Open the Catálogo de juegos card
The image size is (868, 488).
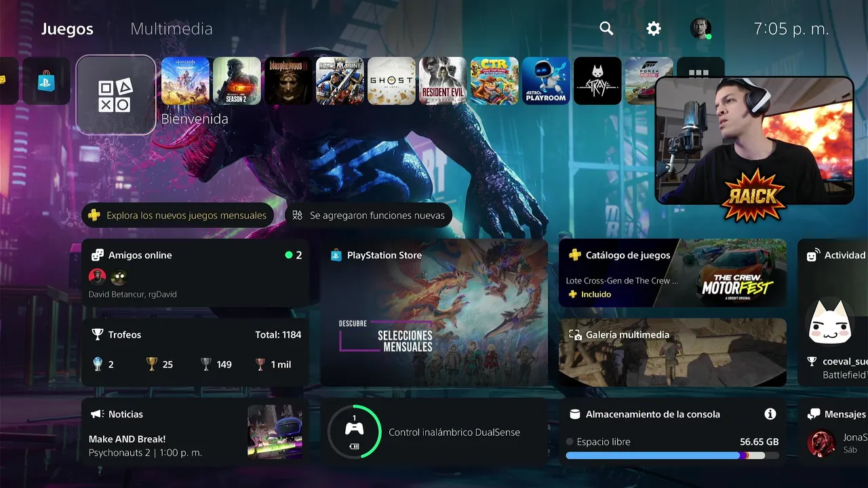(672, 273)
